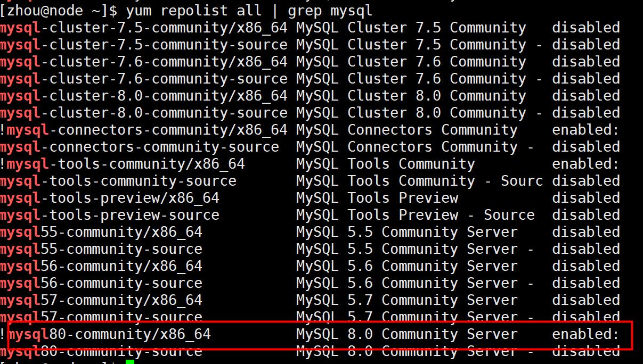
Task: Click "MySQL Tools Preview" in the mysql-tools-preview/x86_64 row
Action: [x=377, y=198]
